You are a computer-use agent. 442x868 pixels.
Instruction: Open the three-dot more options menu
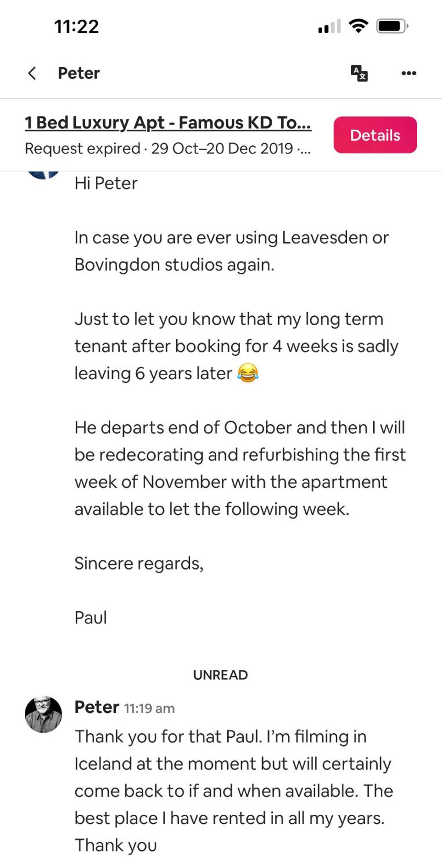[409, 73]
